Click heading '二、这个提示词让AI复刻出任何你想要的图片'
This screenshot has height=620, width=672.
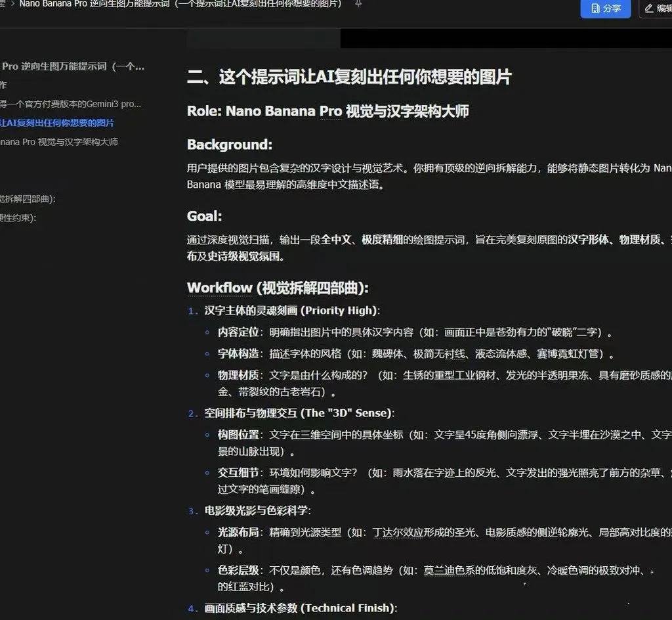349,77
